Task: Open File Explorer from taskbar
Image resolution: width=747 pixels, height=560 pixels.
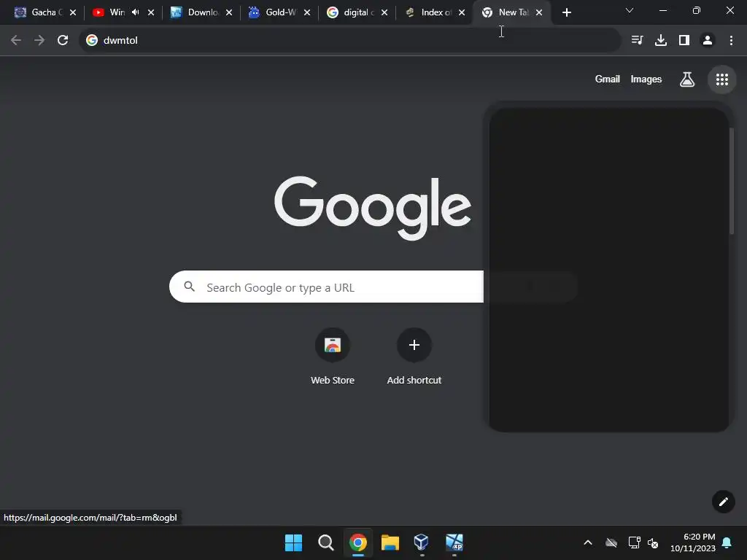Action: [390, 542]
